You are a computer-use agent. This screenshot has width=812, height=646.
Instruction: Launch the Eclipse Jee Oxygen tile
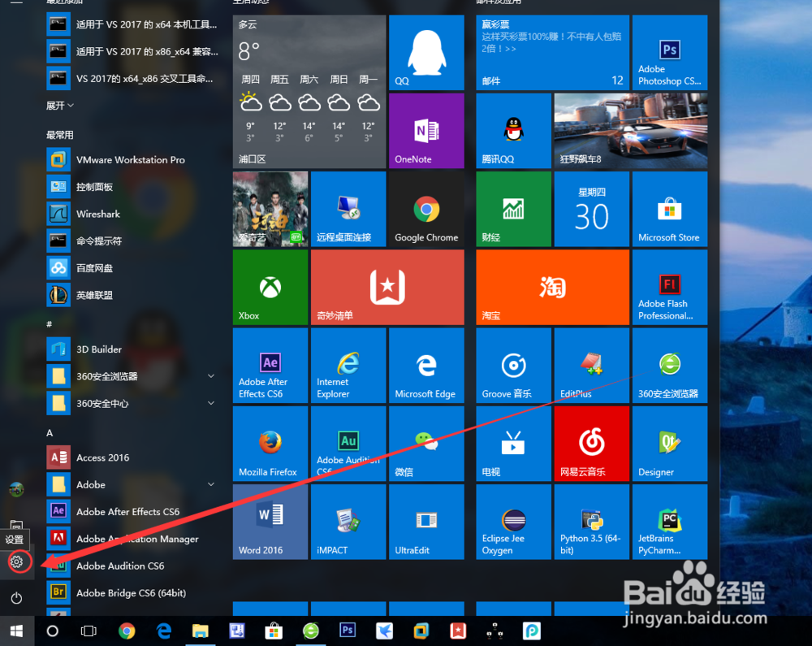(513, 522)
